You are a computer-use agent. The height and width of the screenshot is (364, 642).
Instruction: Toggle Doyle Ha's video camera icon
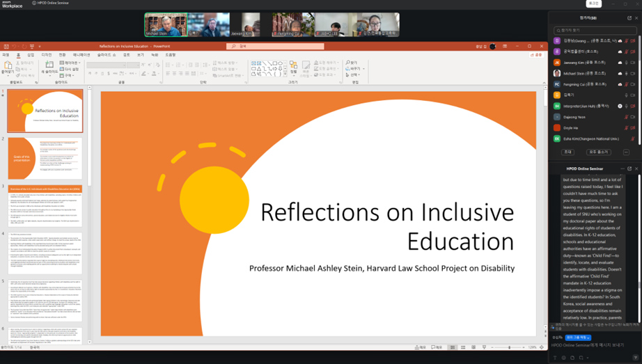632,128
